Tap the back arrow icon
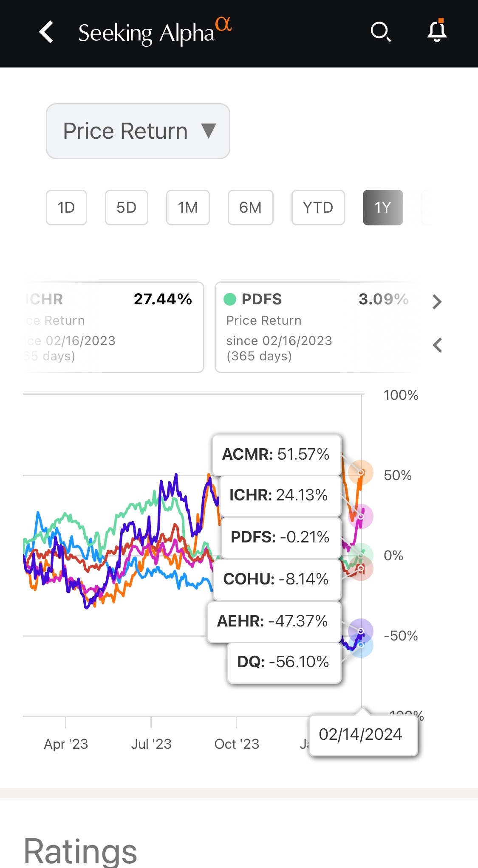The width and height of the screenshot is (478, 868). coord(46,32)
